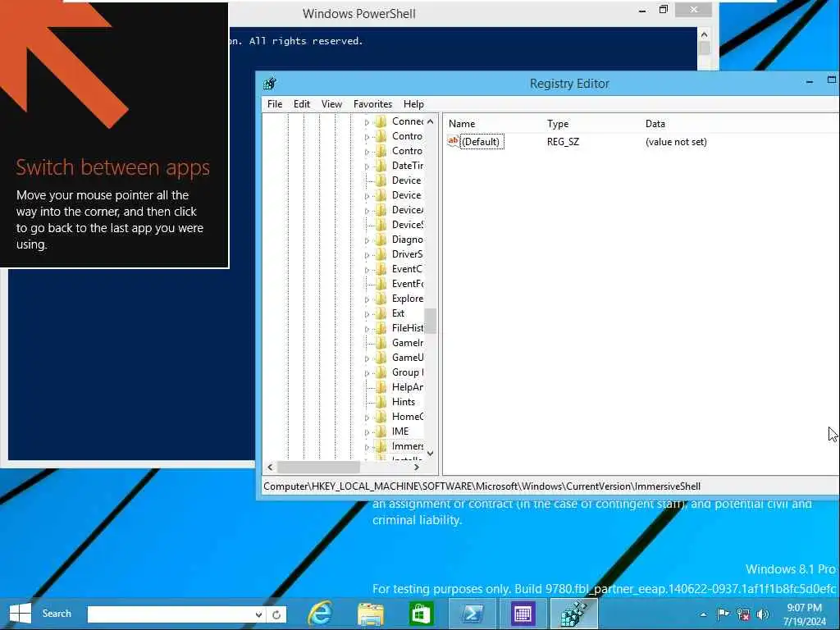Select the GameU key label
This screenshot has height=630, width=840.
tap(408, 358)
